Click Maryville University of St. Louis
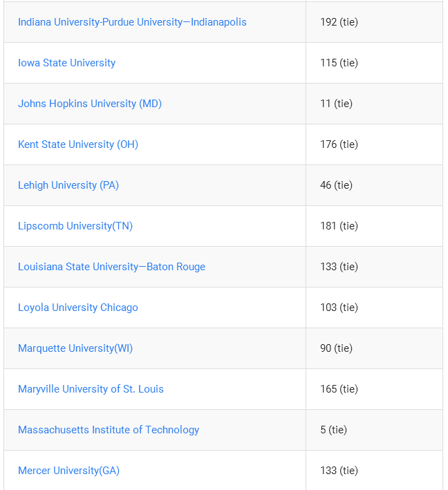 coord(91,389)
